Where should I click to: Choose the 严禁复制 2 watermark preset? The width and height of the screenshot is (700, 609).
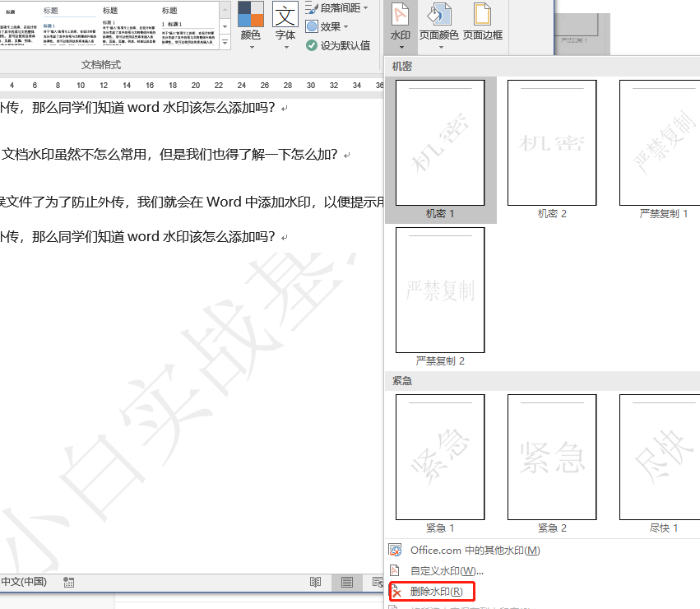click(x=440, y=297)
